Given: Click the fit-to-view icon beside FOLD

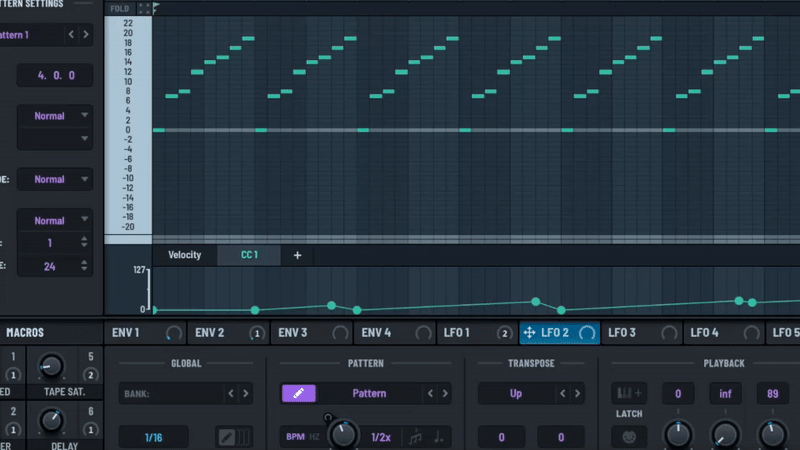Looking at the screenshot, I should pyautogui.click(x=144, y=8).
